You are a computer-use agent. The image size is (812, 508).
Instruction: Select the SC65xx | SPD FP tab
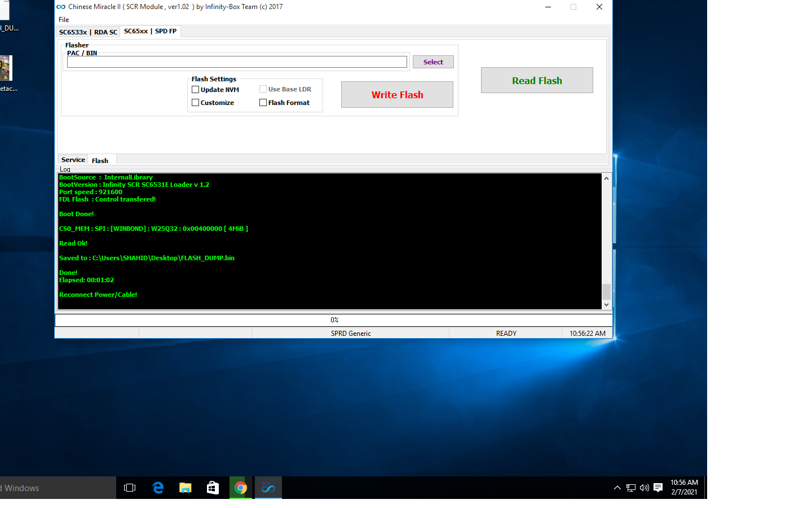click(x=150, y=31)
